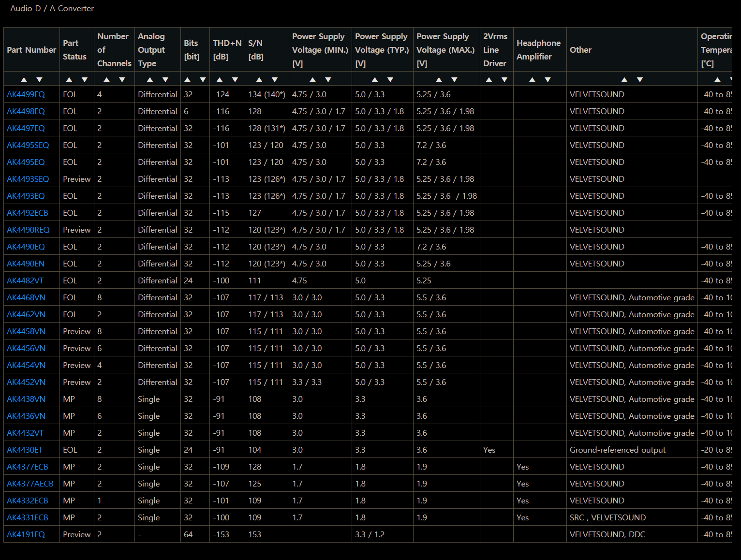Sort Part Number column descending
This screenshot has height=560, width=741.
[40, 80]
